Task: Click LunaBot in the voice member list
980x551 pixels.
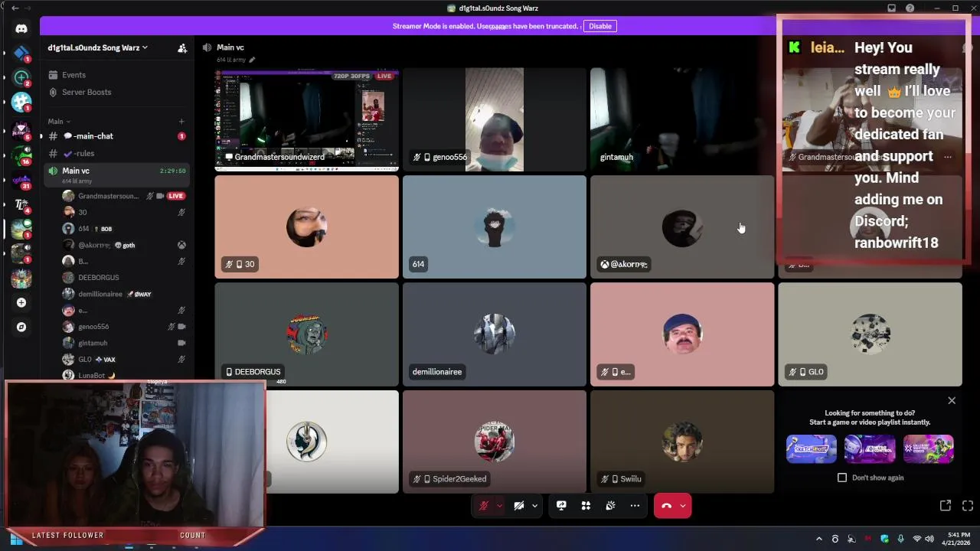Action: [x=92, y=376]
